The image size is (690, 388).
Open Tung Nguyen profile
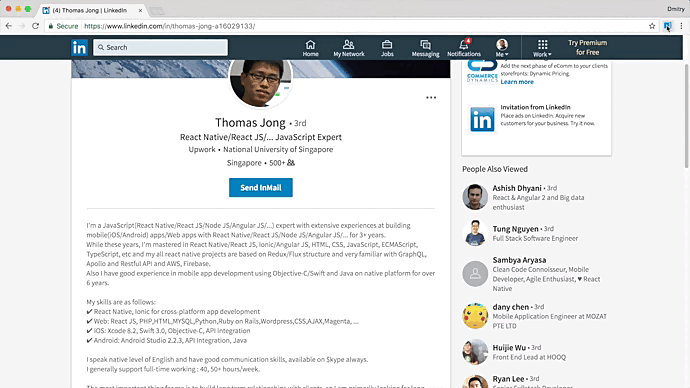(515, 229)
